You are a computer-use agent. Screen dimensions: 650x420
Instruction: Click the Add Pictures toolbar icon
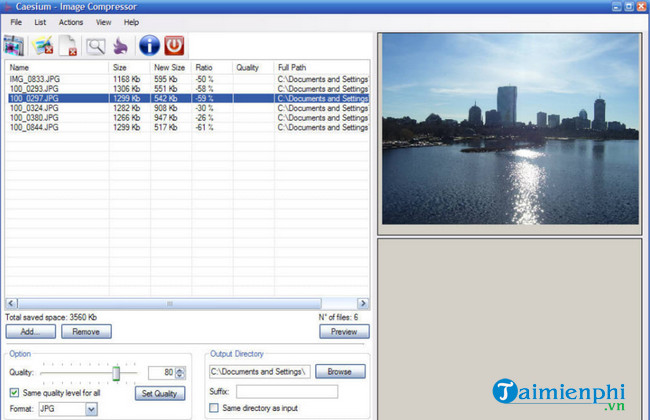pyautogui.click(x=14, y=46)
